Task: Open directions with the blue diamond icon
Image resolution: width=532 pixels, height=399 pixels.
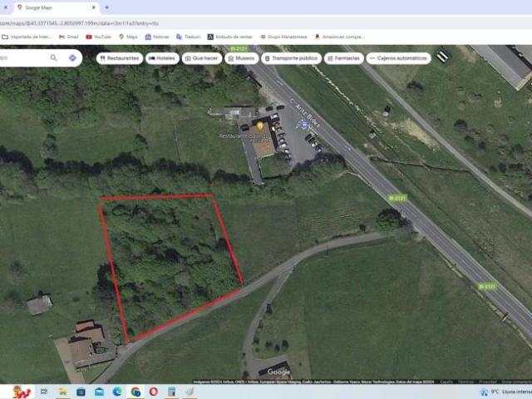Action: tap(72, 58)
